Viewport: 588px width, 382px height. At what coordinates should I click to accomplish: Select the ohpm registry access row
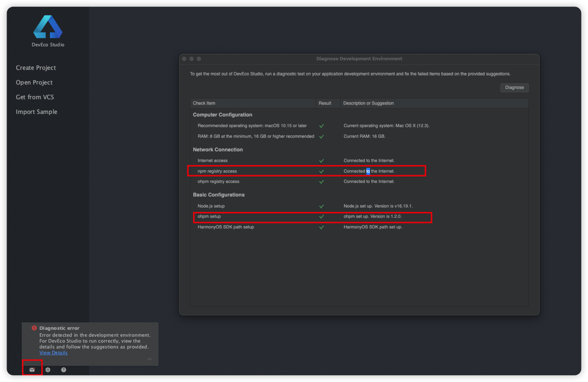(x=359, y=181)
